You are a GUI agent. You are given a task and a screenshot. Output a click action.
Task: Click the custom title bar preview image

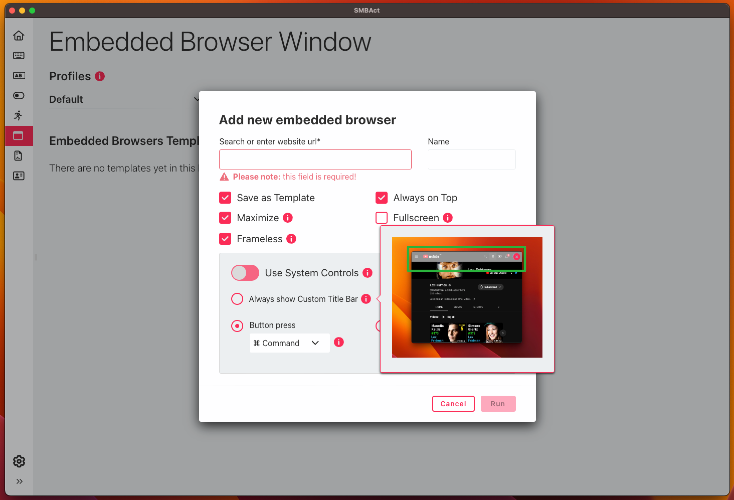point(467,297)
